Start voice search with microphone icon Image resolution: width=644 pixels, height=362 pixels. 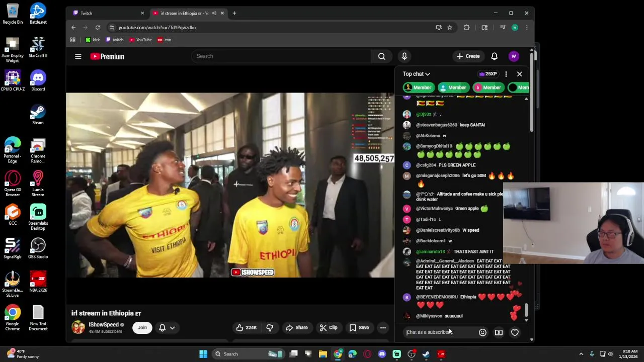click(405, 56)
